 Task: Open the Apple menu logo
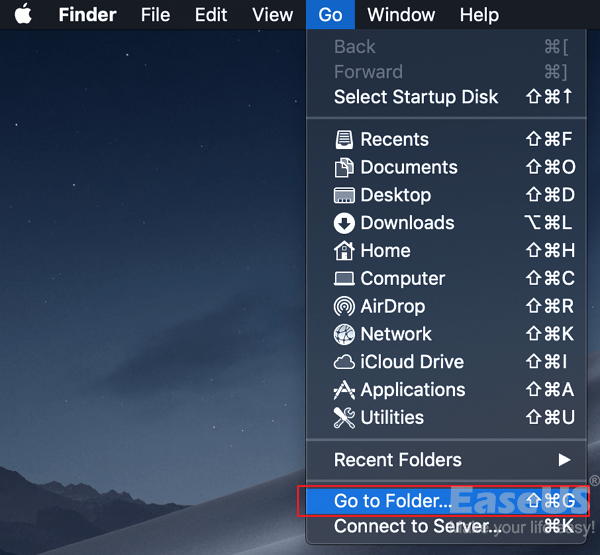[22, 15]
